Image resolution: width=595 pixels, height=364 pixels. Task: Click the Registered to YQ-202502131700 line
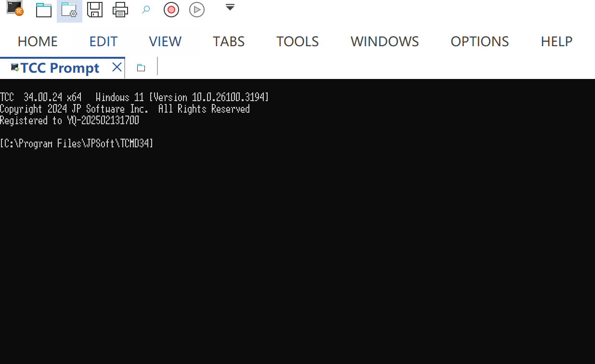tap(69, 120)
